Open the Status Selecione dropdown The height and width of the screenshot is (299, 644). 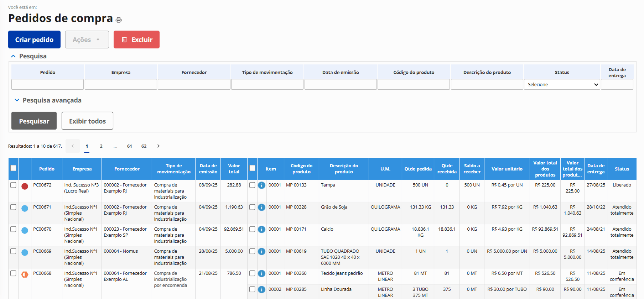tap(562, 84)
